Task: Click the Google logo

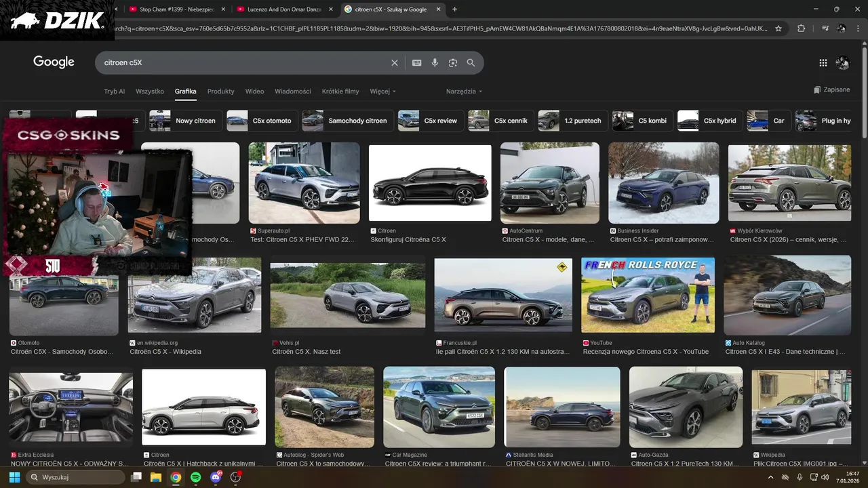Action: tap(54, 62)
